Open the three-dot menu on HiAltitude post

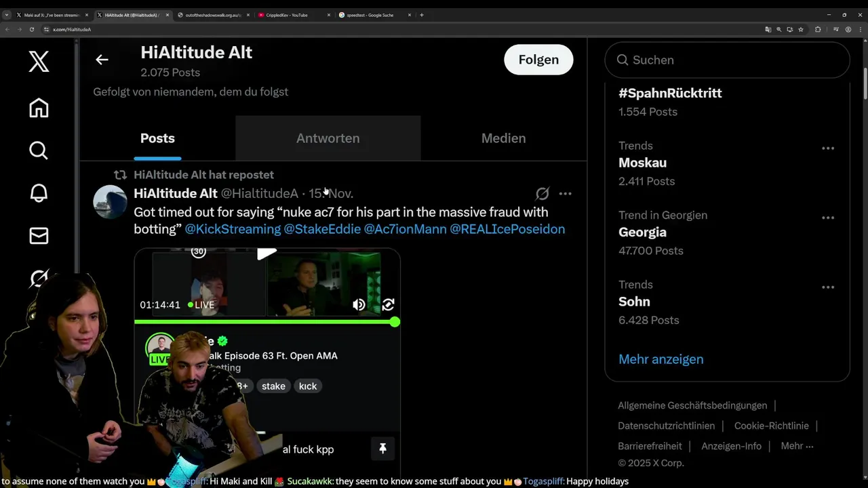click(565, 194)
